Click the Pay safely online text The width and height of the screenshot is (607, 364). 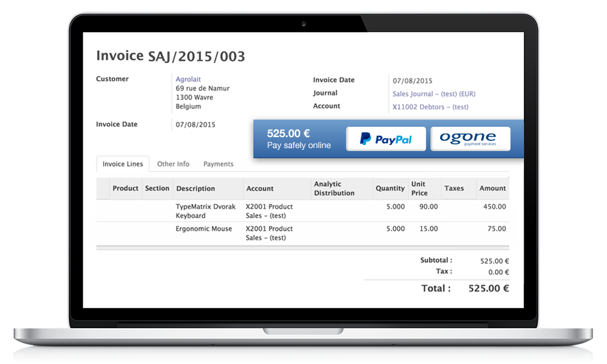pos(299,146)
